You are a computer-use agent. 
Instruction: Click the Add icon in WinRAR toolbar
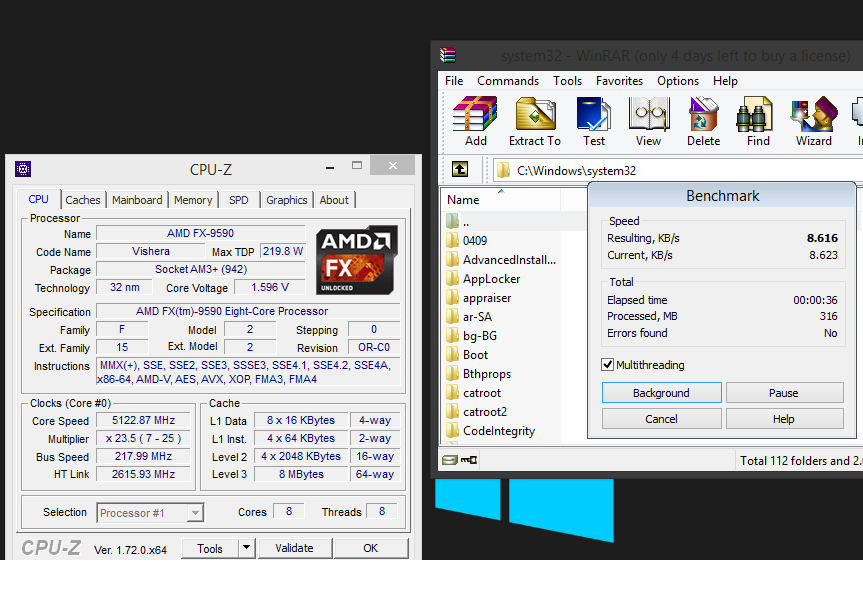coord(475,114)
